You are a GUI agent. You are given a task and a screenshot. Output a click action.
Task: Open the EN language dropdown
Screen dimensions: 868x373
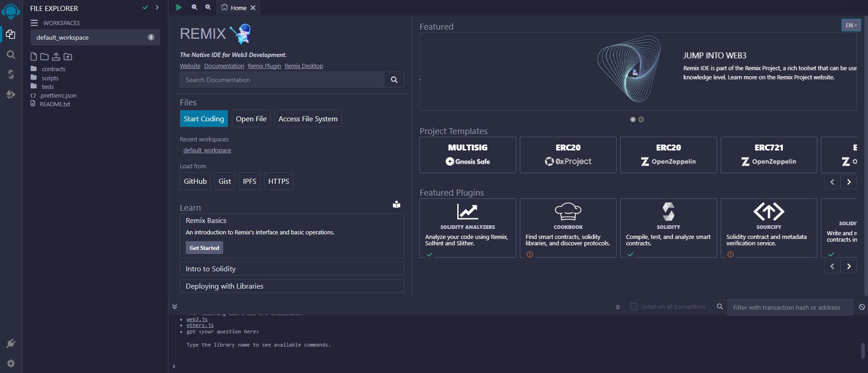(851, 25)
